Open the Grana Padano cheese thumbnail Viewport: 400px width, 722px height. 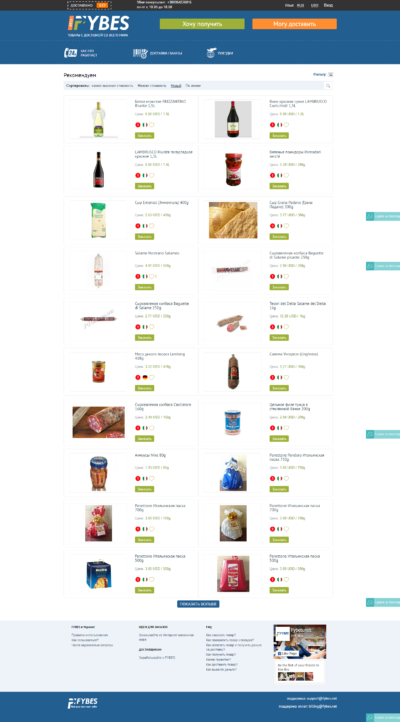[x=233, y=220]
